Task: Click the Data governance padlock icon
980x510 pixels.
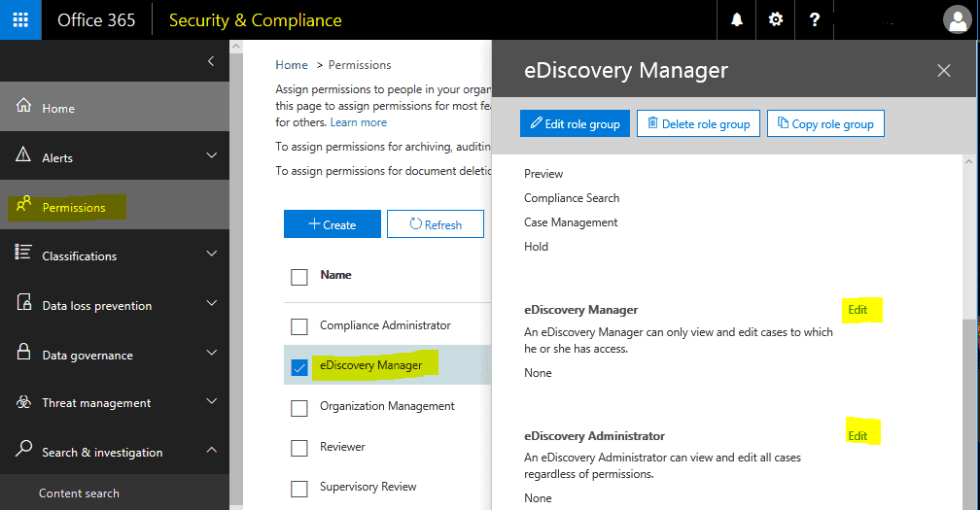Action: point(23,352)
